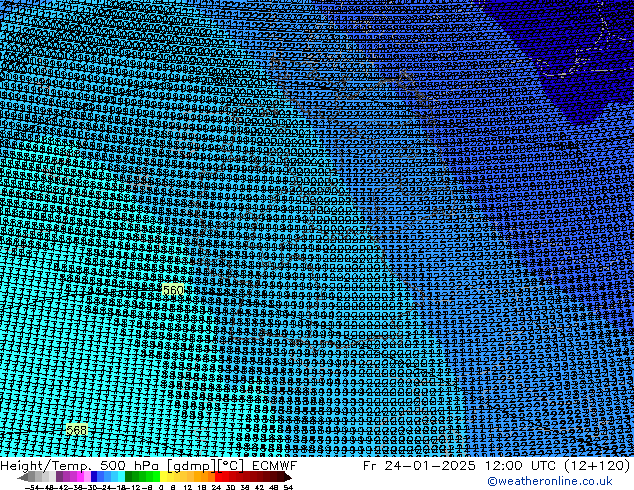
Task: Click the legend's left grey arrow end
Action: [x=23, y=477]
